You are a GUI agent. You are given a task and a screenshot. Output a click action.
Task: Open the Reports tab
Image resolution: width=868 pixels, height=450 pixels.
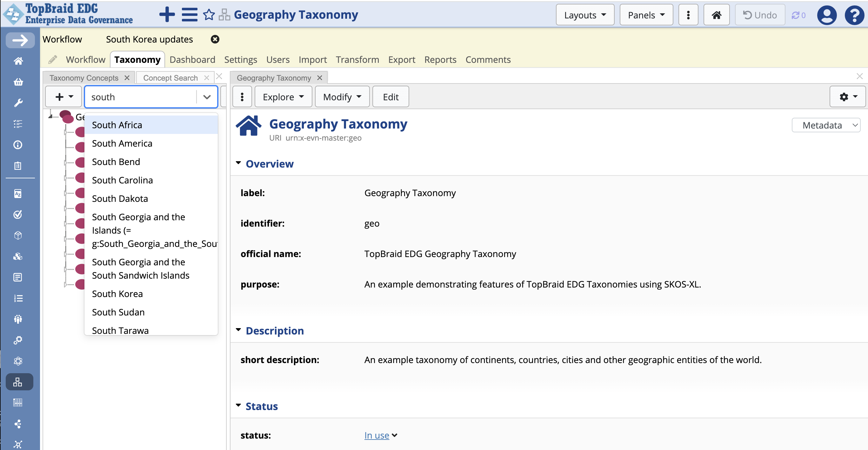pyautogui.click(x=440, y=60)
